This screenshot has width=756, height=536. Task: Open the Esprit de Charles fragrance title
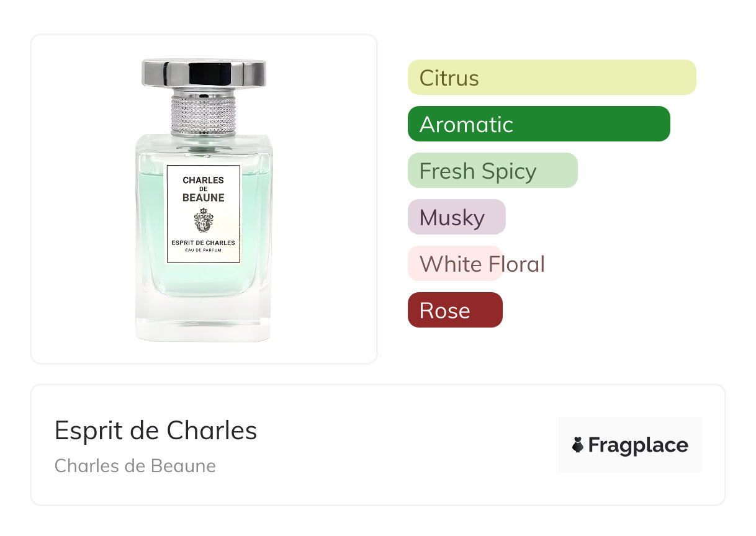click(x=155, y=431)
